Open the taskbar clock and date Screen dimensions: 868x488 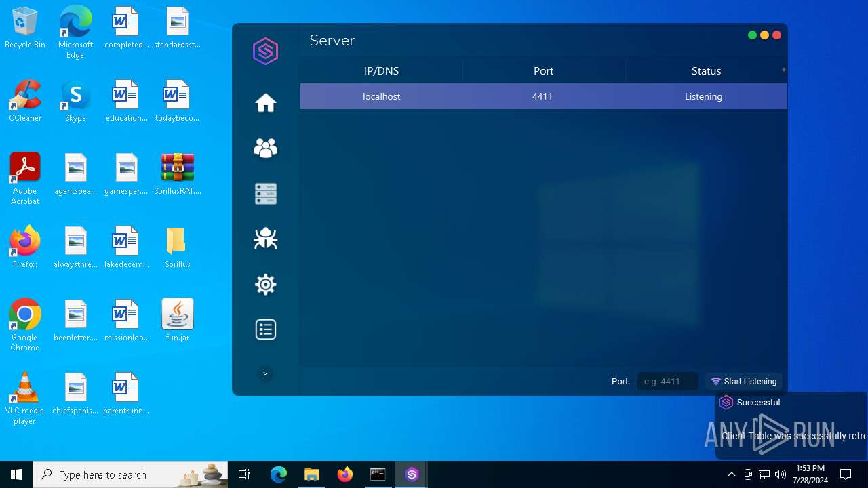point(811,474)
